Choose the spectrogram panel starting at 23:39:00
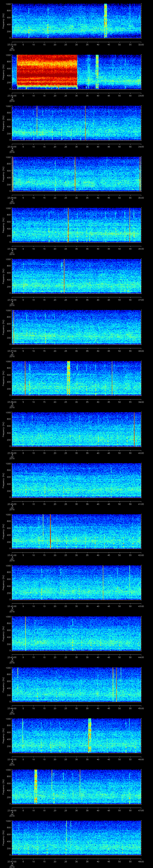 click(77, 429)
